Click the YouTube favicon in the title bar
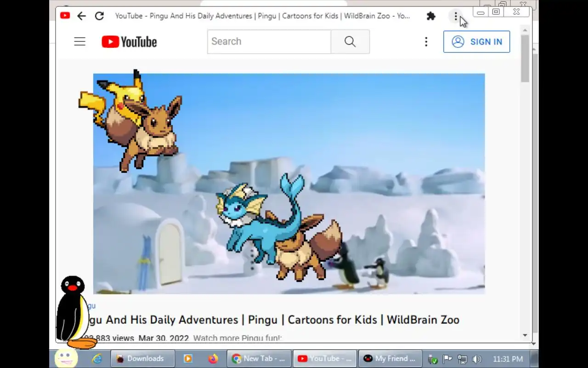The width and height of the screenshot is (588, 368). click(x=65, y=16)
